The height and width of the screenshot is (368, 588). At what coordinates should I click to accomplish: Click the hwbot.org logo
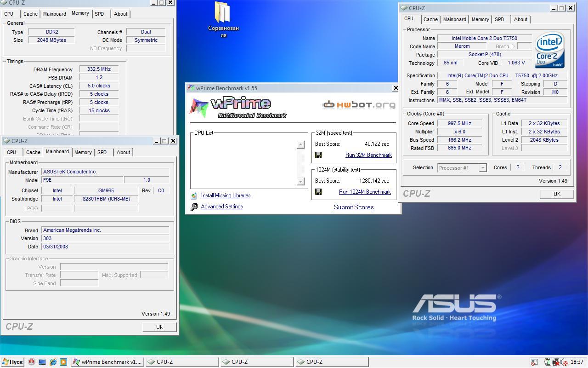tap(359, 105)
